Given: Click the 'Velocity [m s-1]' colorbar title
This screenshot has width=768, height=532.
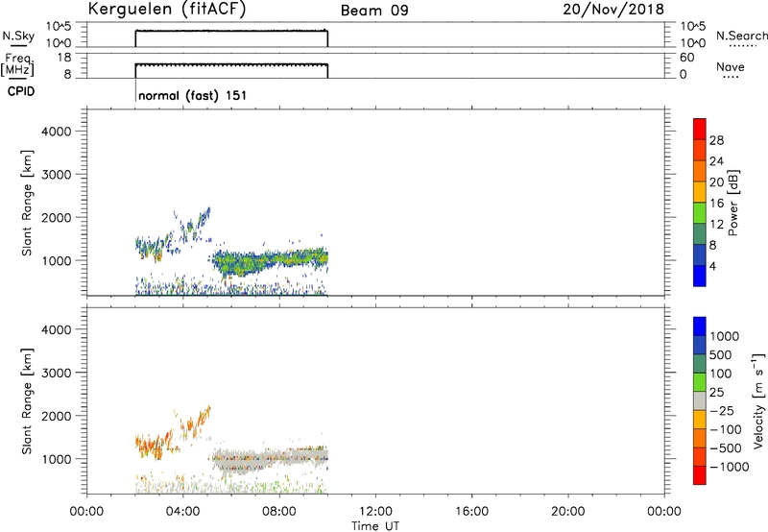Looking at the screenshot, I should (758, 400).
